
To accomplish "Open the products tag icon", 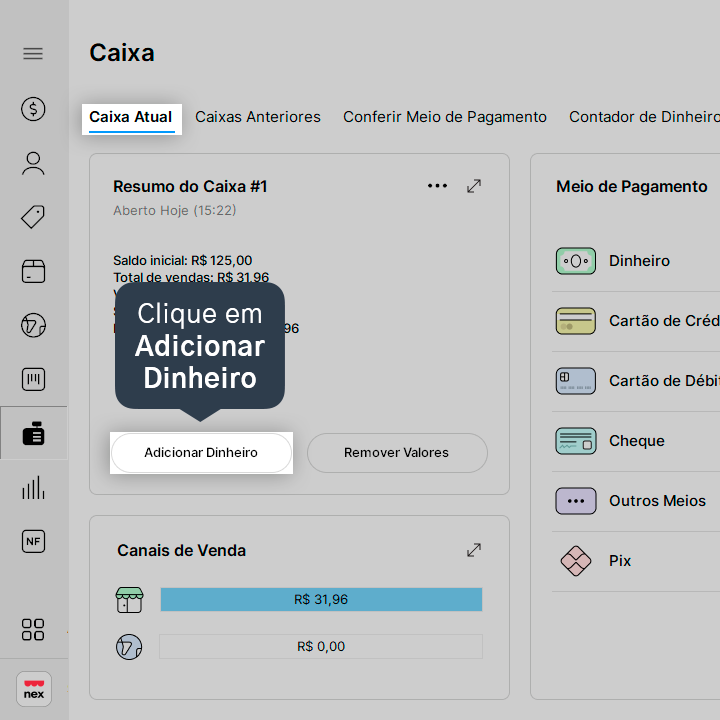I will [x=33, y=217].
